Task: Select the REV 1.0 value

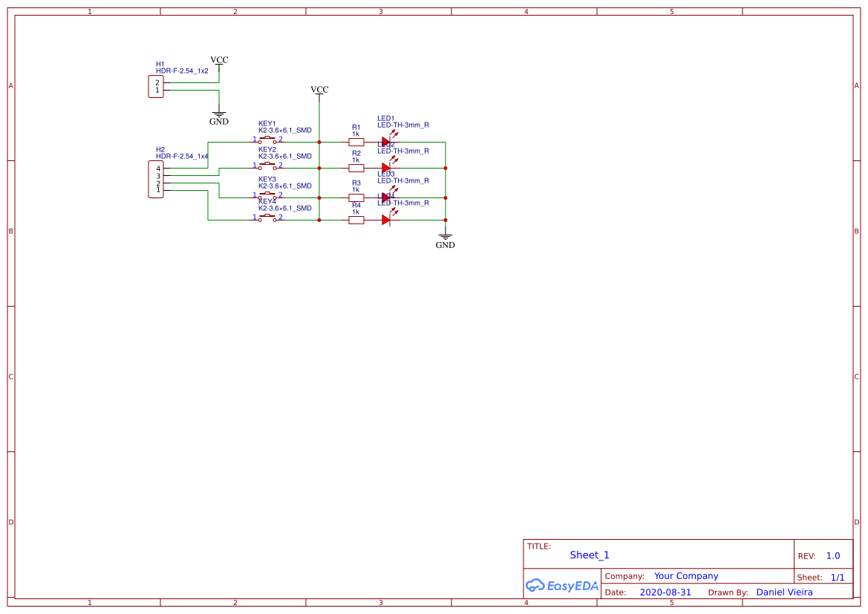Action: pos(833,556)
